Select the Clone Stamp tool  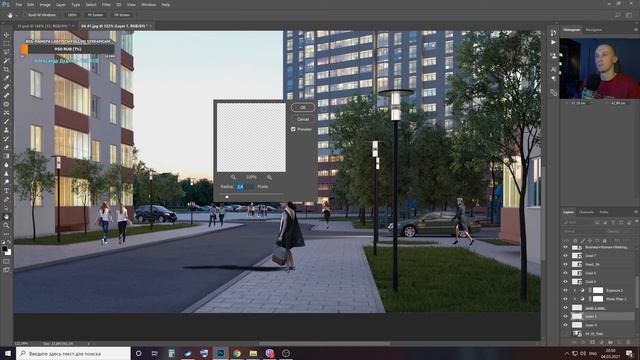click(x=6, y=130)
